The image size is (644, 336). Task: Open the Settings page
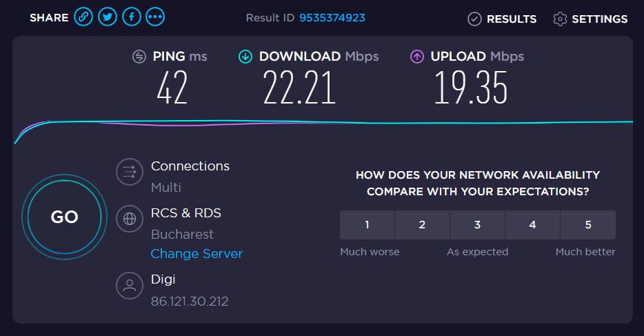click(x=590, y=19)
